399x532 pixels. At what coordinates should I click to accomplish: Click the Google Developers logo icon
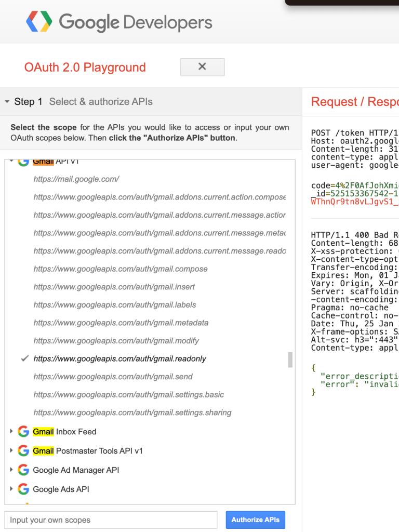coord(39,21)
